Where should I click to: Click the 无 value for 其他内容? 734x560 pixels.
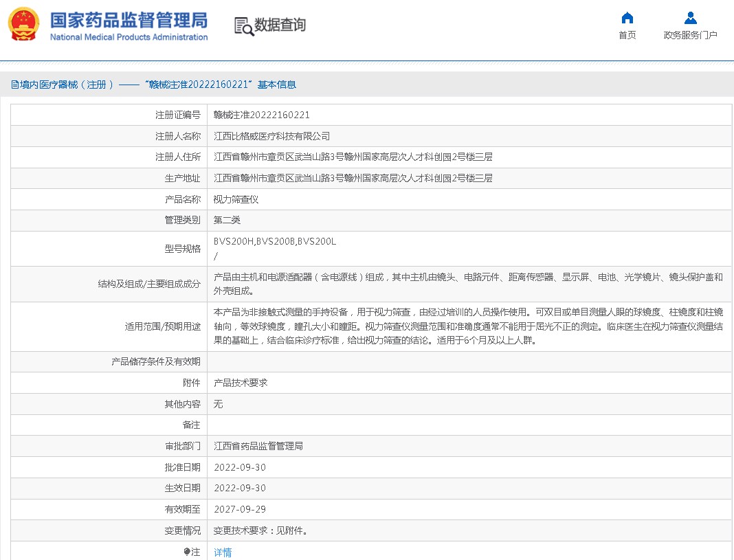(x=218, y=404)
